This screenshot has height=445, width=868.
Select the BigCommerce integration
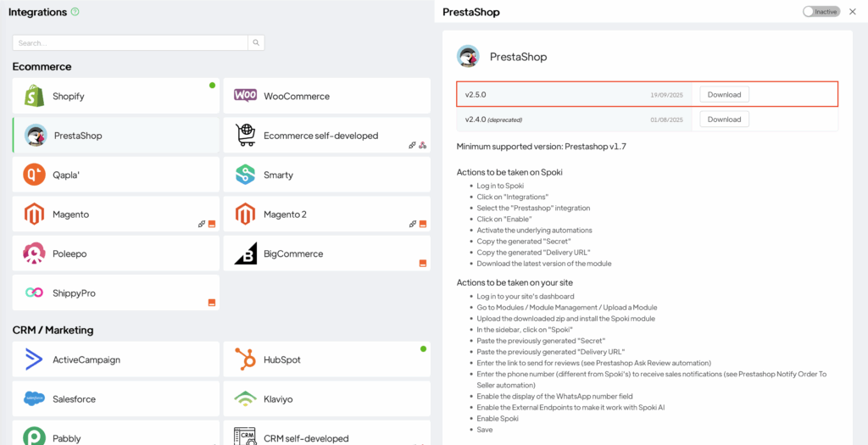[326, 254]
